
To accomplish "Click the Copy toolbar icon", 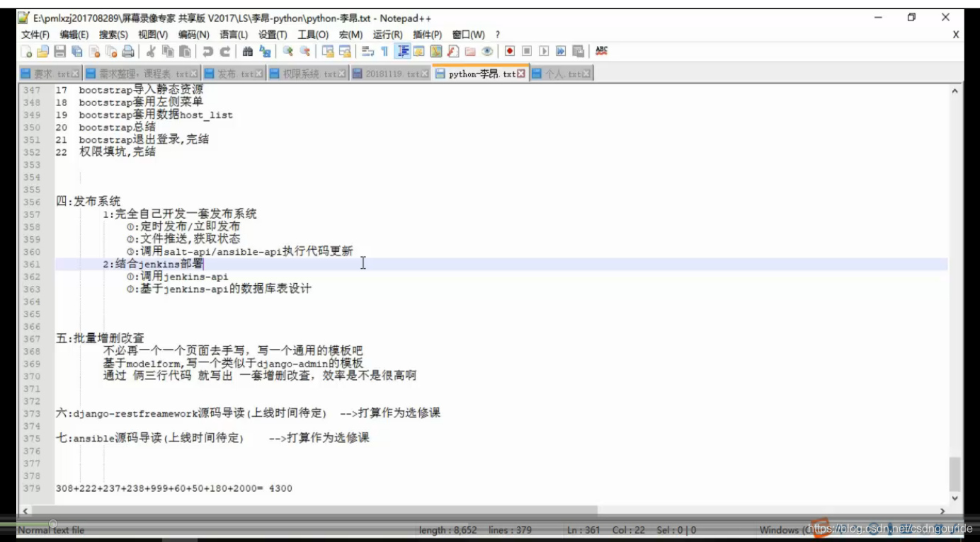I will click(x=168, y=51).
